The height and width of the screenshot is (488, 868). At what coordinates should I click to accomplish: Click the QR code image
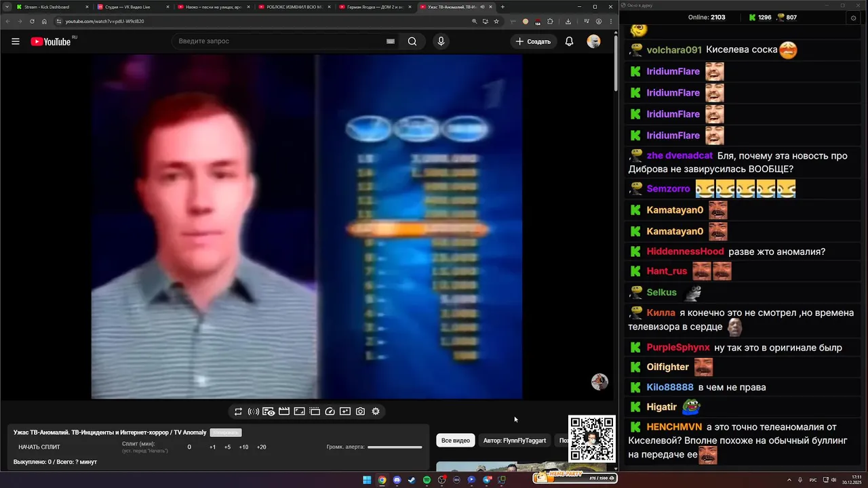tap(592, 439)
